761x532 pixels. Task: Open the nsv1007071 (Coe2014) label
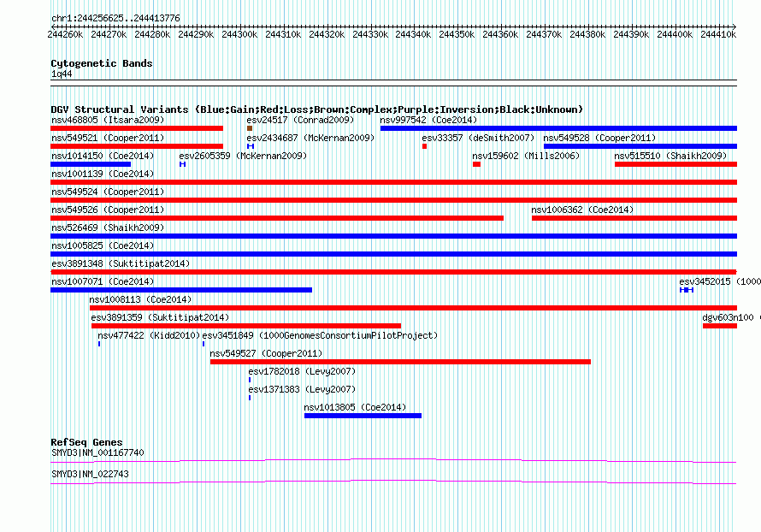point(103,281)
